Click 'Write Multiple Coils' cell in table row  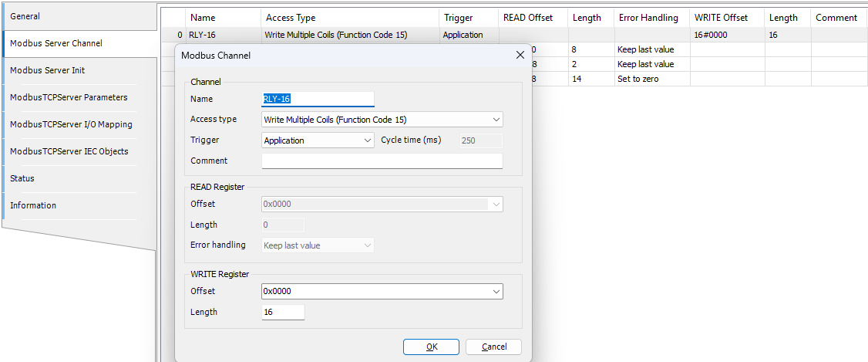[351, 35]
